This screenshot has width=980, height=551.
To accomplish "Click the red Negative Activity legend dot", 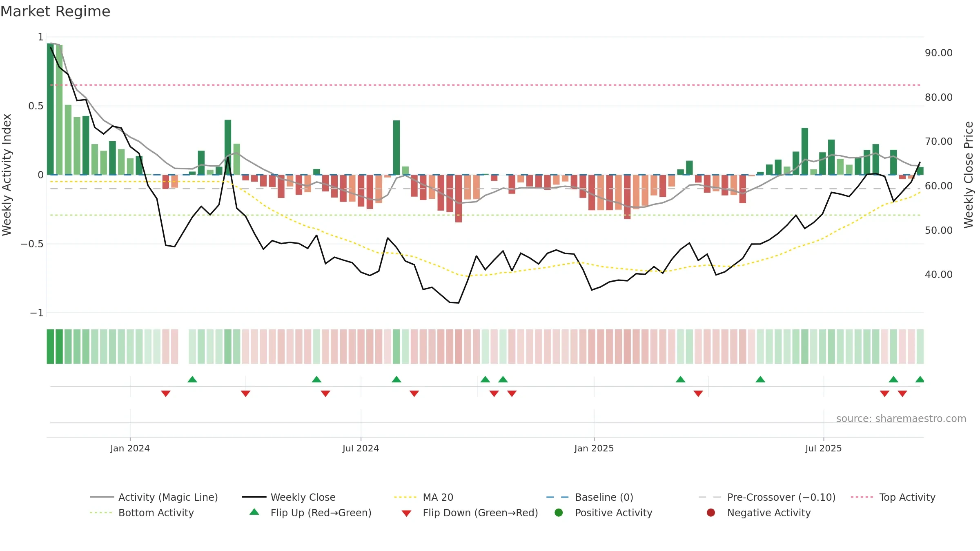I will pyautogui.click(x=711, y=513).
